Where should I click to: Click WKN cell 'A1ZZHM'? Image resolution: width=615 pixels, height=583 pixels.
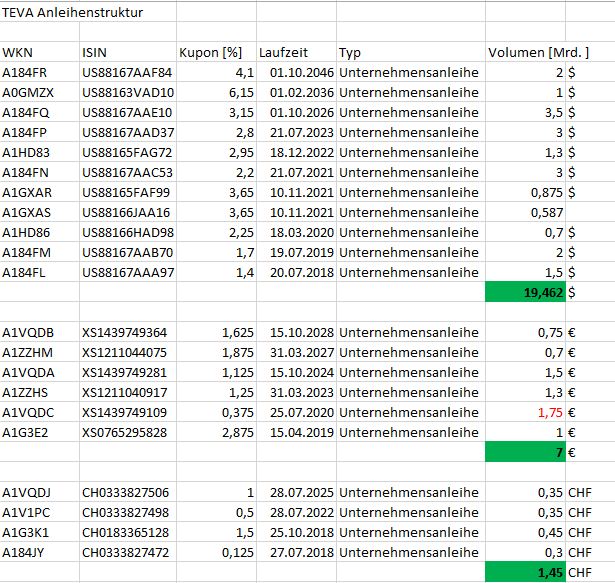pos(40,352)
